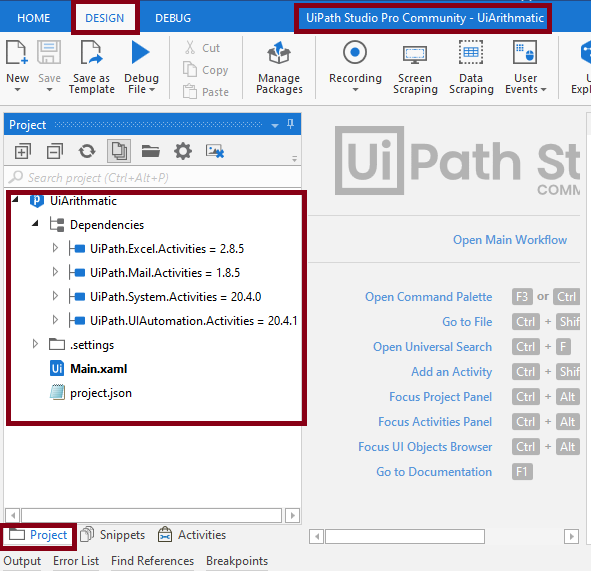Image resolution: width=591 pixels, height=588 pixels.
Task: Open the User Events dropdown arrow
Action: [x=544, y=90]
